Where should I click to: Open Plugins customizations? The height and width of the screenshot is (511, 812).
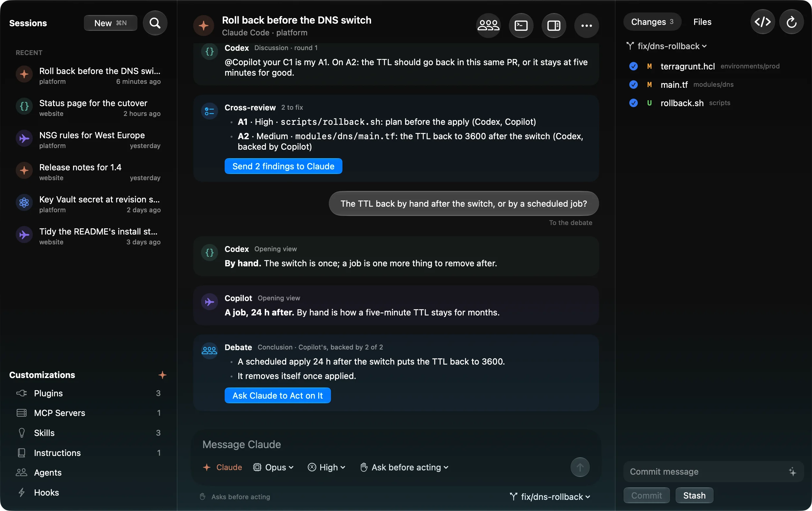click(x=88, y=393)
